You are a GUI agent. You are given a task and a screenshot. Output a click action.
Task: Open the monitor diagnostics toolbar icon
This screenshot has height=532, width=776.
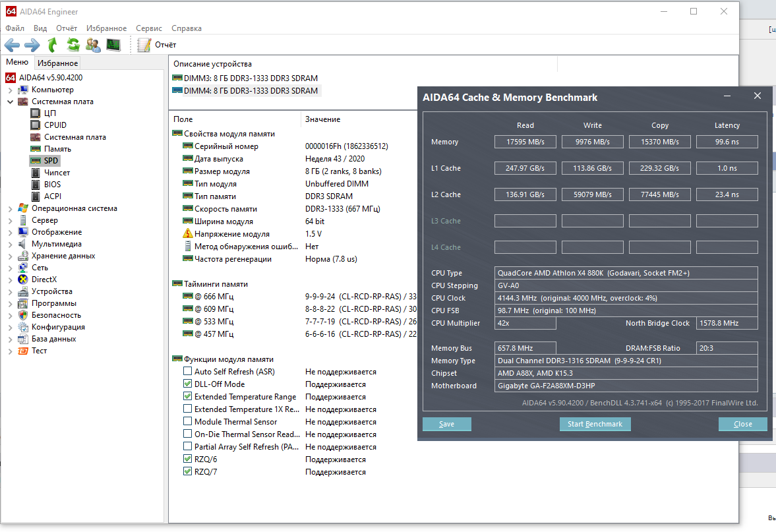(x=113, y=45)
